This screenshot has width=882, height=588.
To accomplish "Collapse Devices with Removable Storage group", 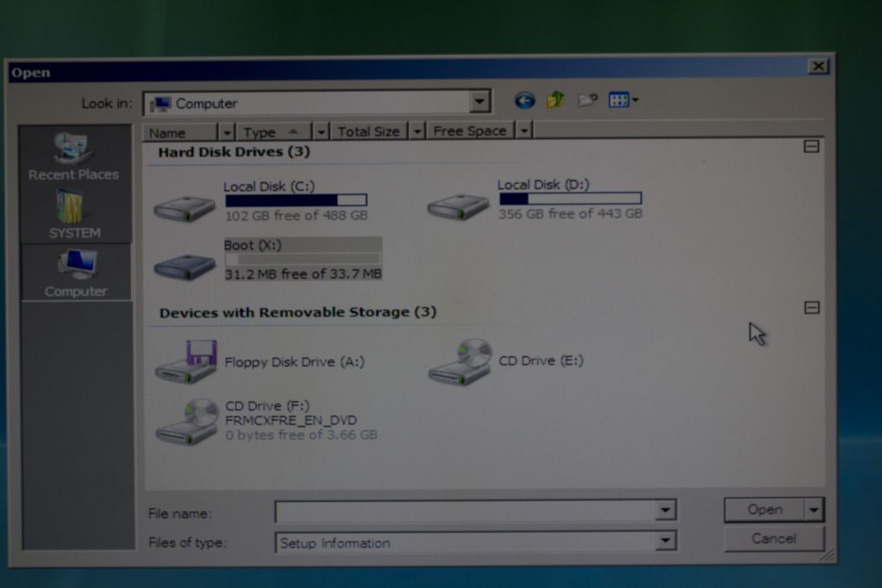I will coord(811,308).
